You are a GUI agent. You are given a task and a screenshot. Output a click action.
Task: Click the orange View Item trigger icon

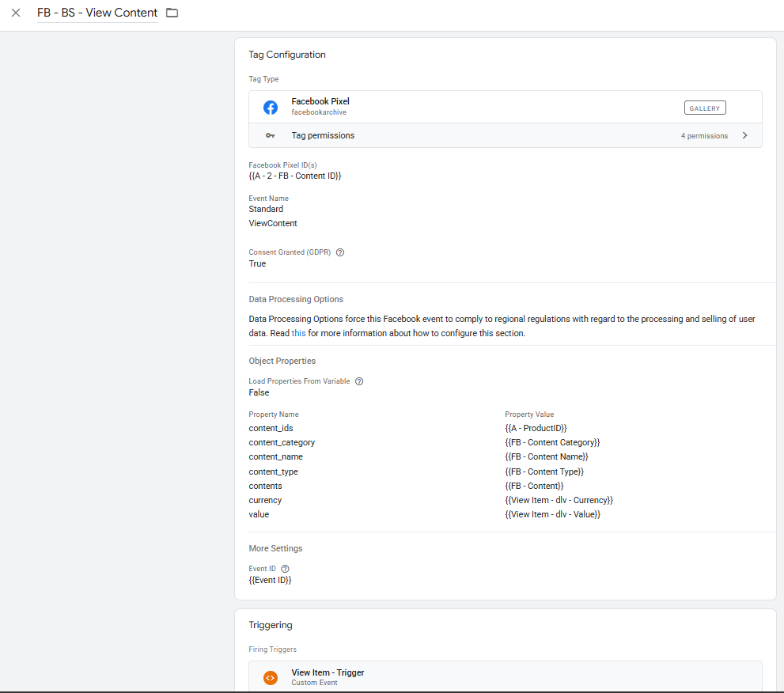click(271, 677)
